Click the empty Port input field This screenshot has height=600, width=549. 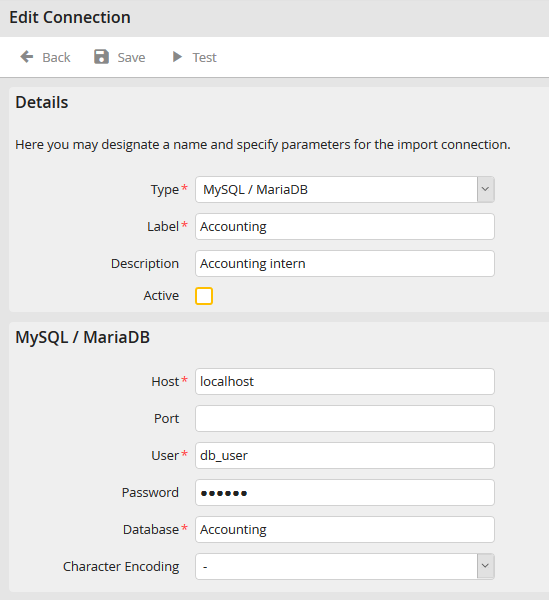[x=345, y=419]
